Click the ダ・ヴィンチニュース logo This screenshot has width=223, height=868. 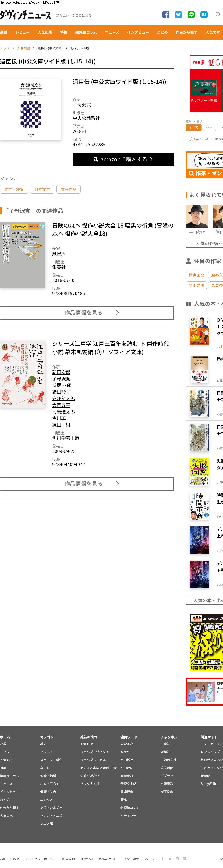(x=26, y=15)
